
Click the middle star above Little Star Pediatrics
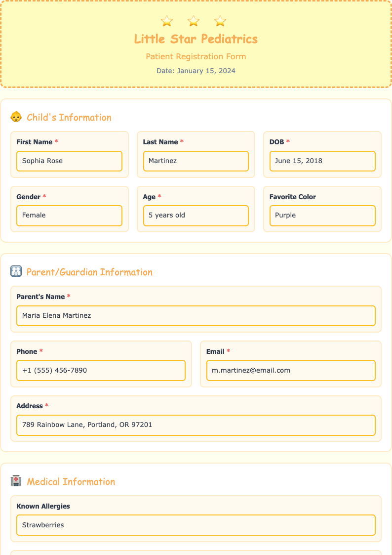coord(193,21)
